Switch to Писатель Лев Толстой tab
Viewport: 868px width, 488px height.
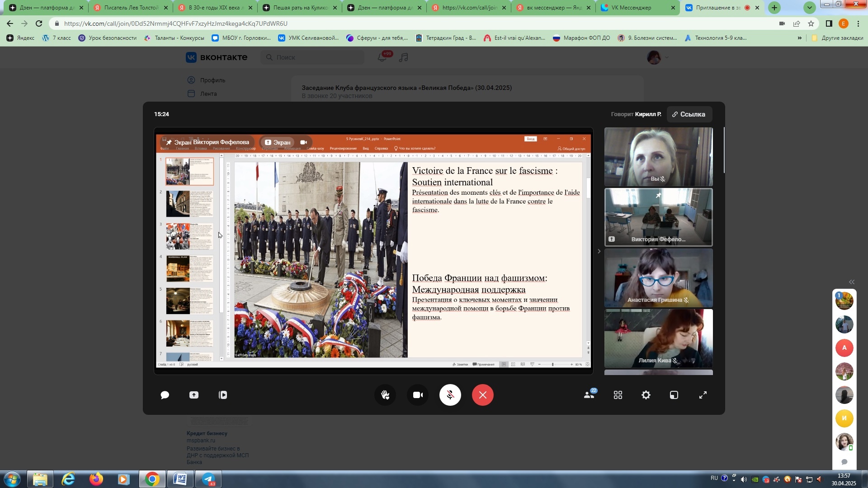pyautogui.click(x=130, y=8)
